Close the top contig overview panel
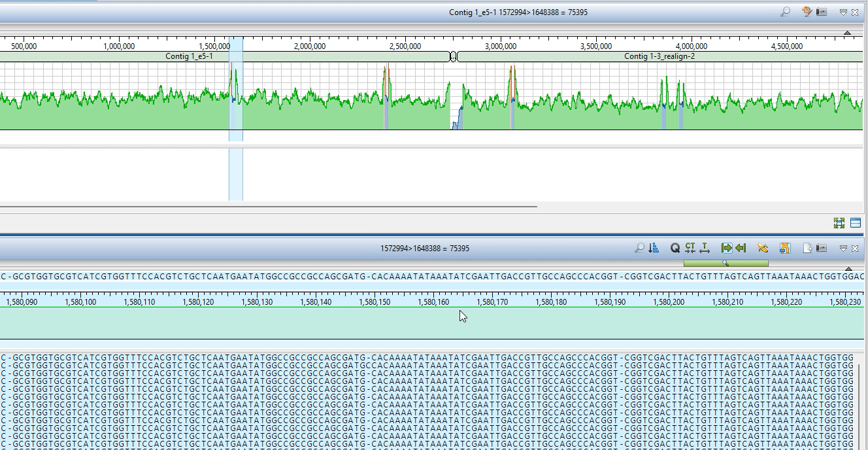 [855, 12]
